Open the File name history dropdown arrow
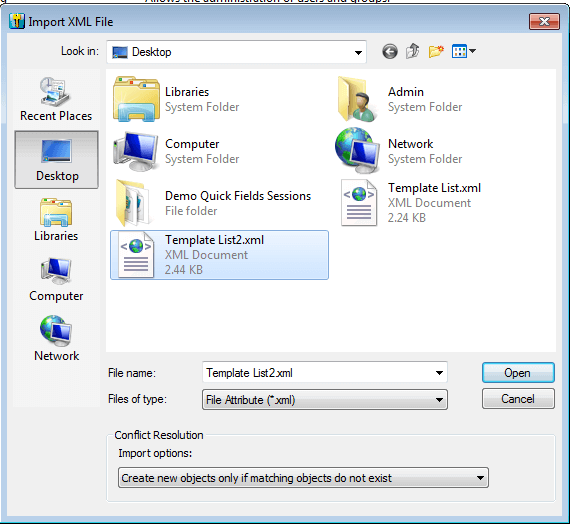This screenshot has height=527, width=574. [439, 373]
